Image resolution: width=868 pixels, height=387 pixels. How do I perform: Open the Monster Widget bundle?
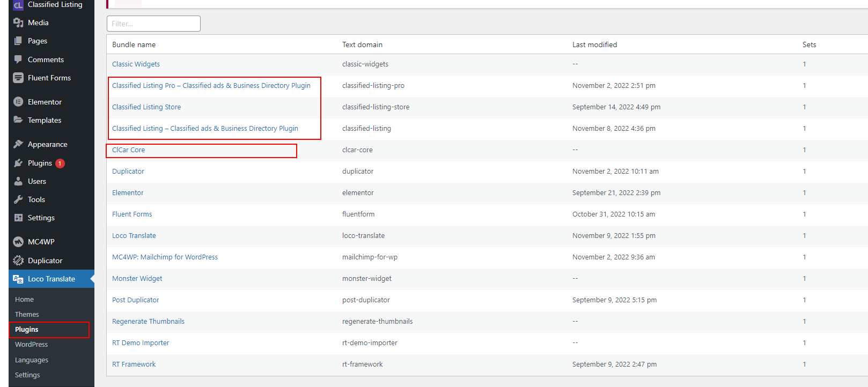pos(137,279)
